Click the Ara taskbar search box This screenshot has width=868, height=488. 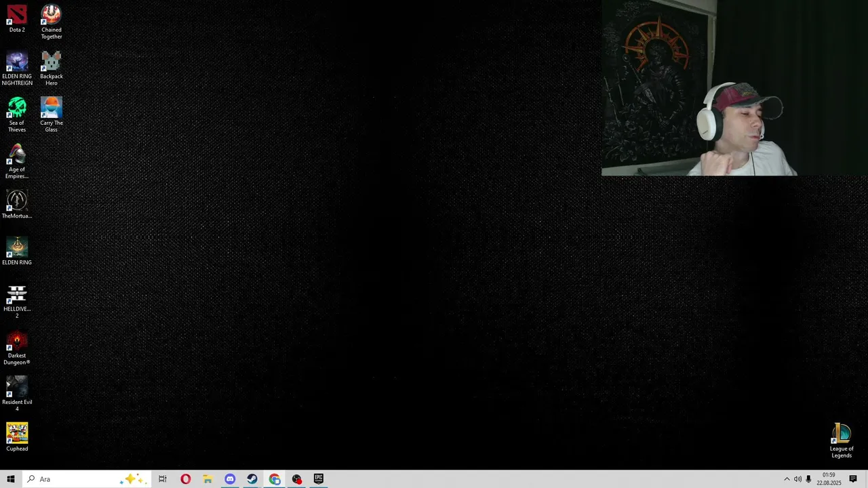click(86, 479)
